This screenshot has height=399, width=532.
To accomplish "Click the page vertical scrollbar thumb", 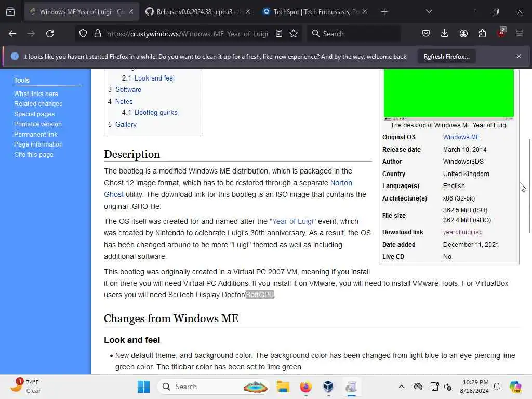I will tap(529, 186).
